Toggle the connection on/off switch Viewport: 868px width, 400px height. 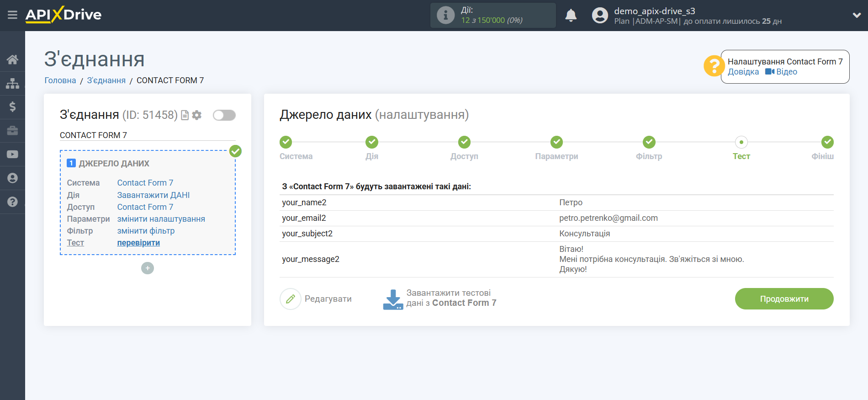224,115
